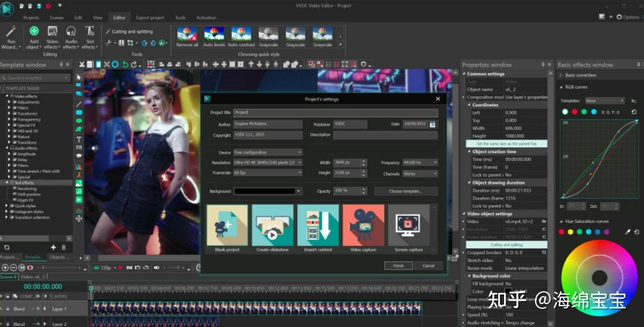Click the Finish button

(398, 265)
